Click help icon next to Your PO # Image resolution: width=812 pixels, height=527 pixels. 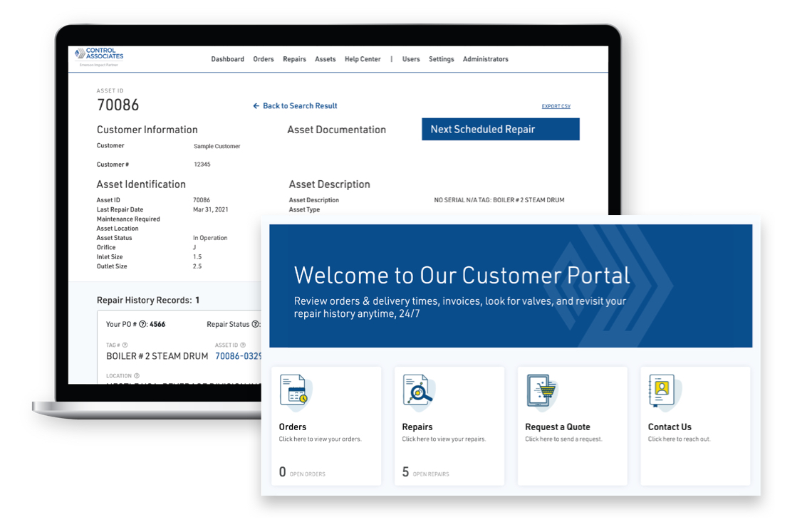tap(143, 325)
